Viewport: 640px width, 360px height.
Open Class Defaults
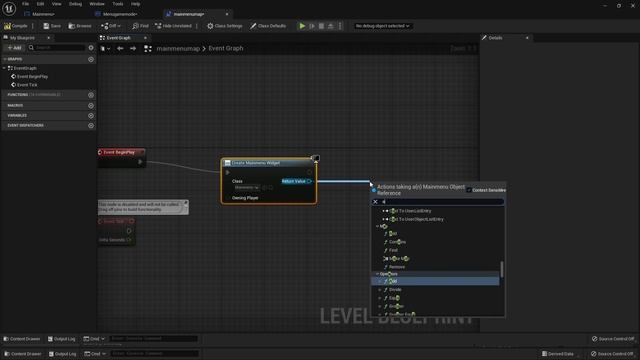268,26
